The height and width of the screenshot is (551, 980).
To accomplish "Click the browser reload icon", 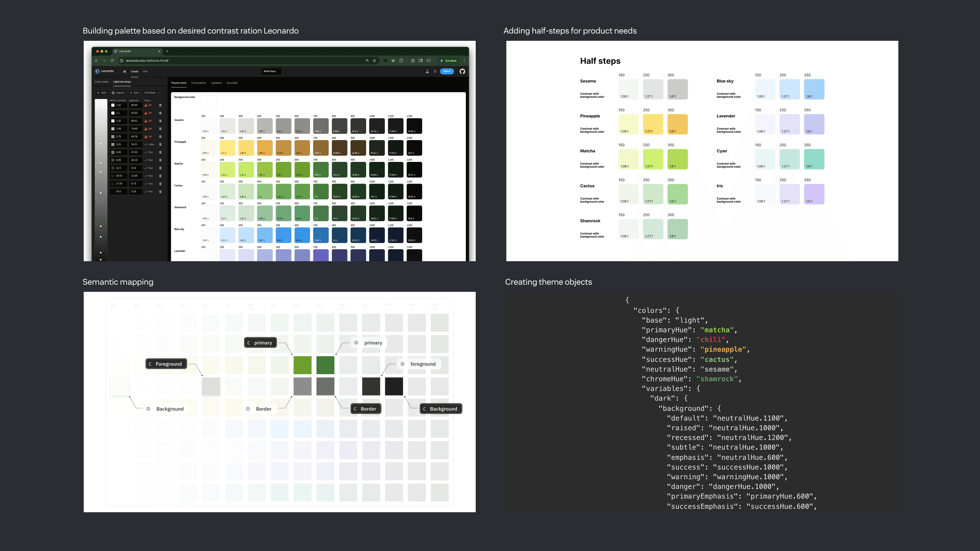I will [x=112, y=61].
